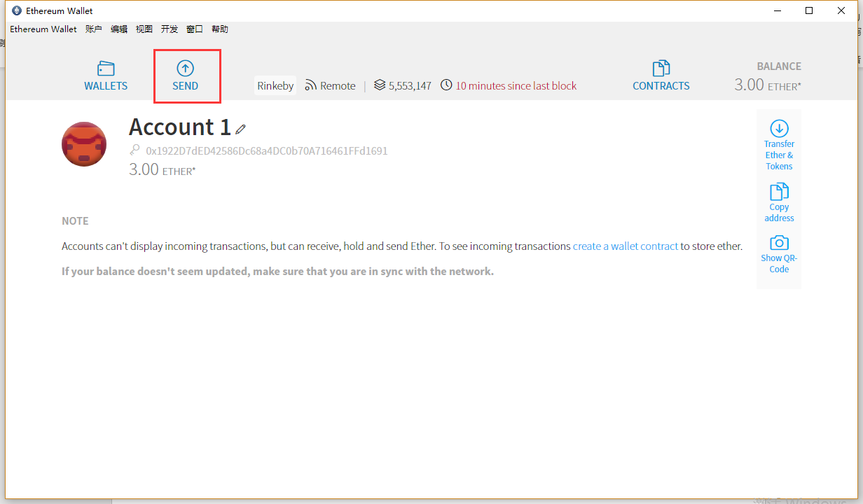Open the 窗口 menu
Image resolution: width=863 pixels, height=504 pixels.
(195, 29)
